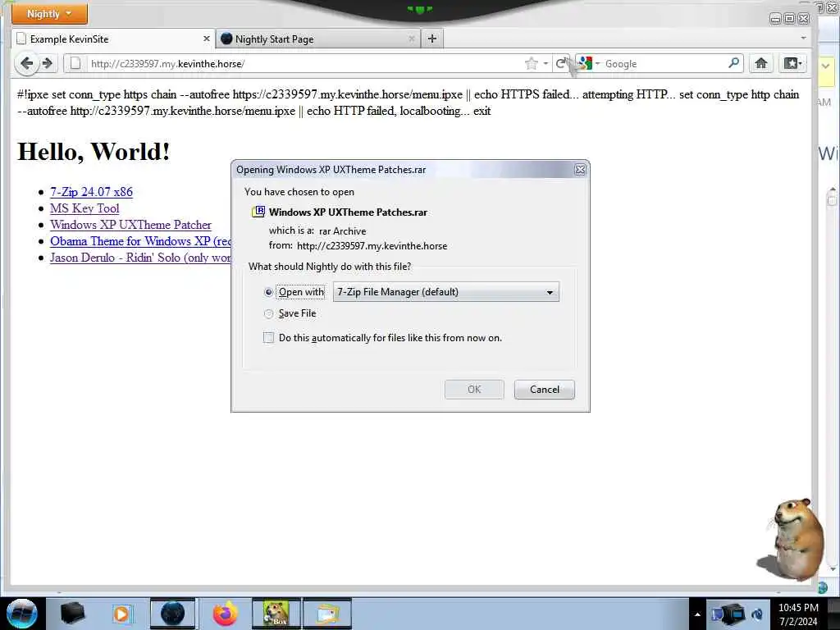Viewport: 840px width, 630px height.
Task: Open the Nightly application menu
Action: (49, 14)
